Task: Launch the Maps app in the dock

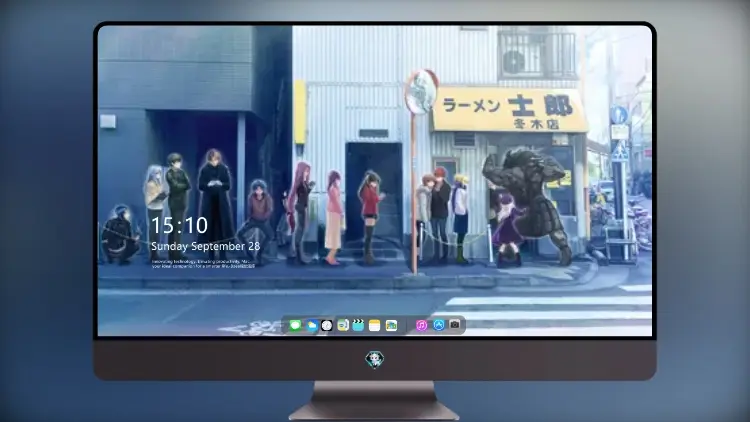Action: (x=342, y=326)
